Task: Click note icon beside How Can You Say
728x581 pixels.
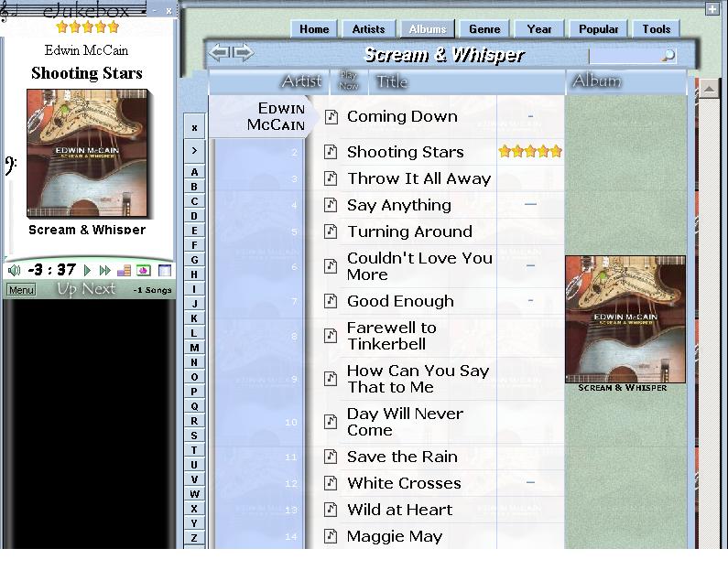Action: point(331,379)
